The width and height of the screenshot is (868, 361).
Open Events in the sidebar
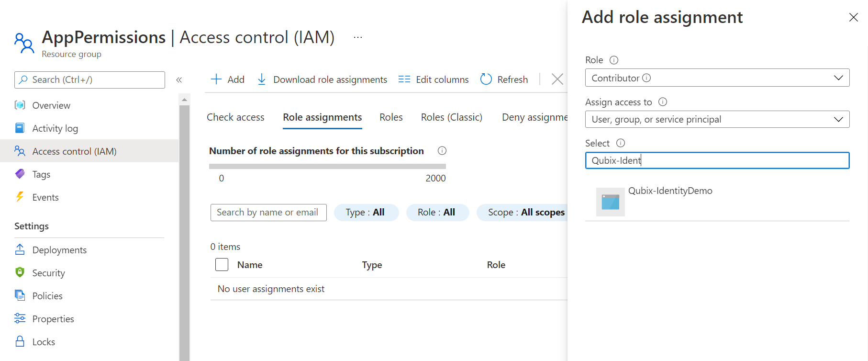89,197
